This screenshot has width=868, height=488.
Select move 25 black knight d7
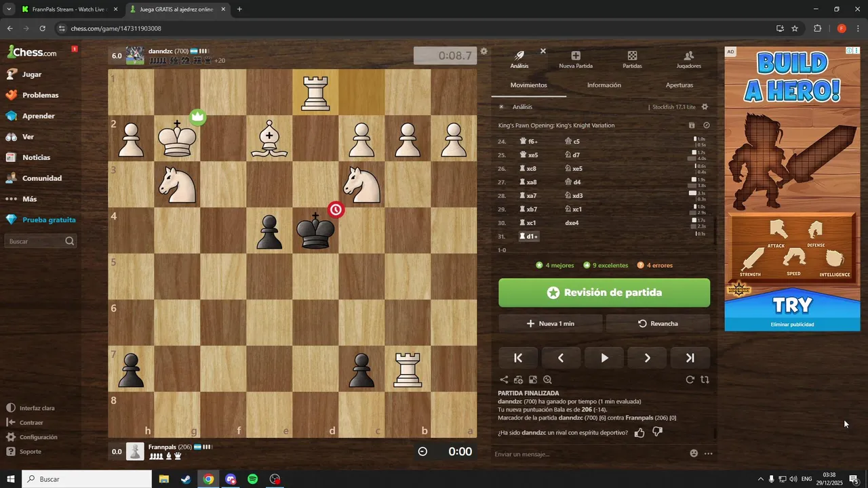point(572,155)
